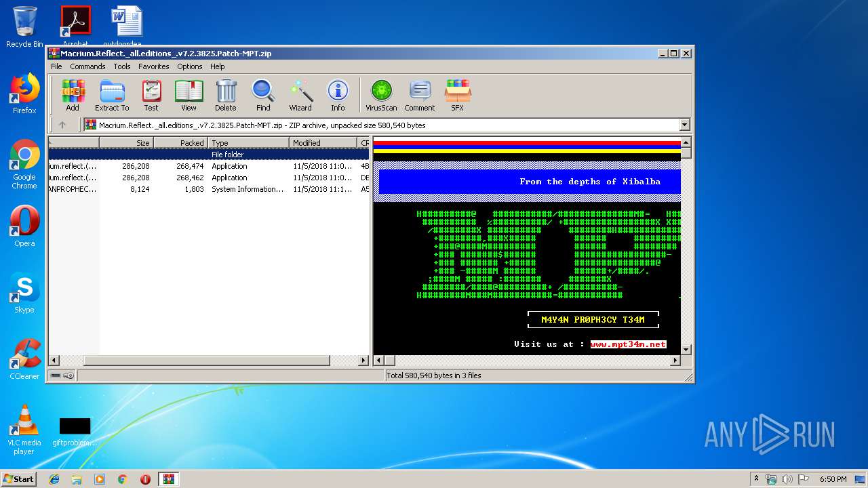The width and height of the screenshot is (868, 488).
Task: Click the Delete trash can icon
Action: [226, 95]
